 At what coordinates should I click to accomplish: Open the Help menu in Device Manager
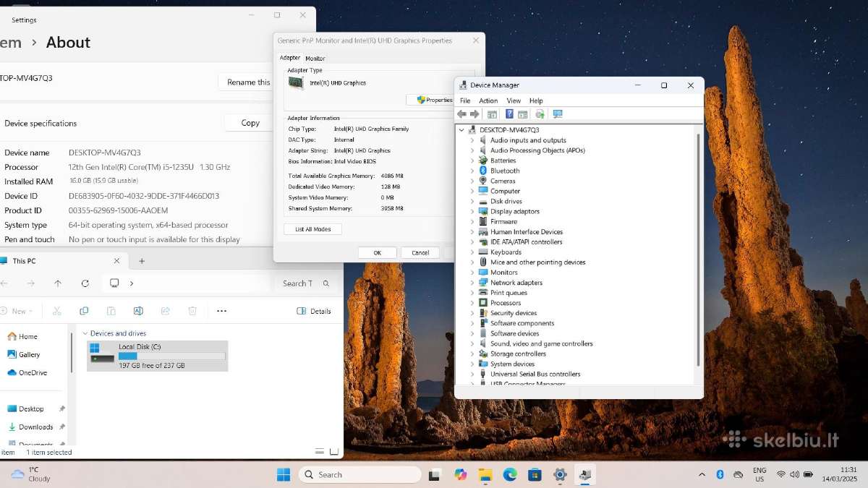tap(536, 100)
